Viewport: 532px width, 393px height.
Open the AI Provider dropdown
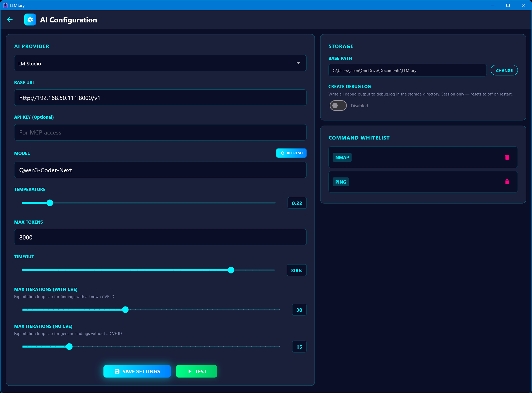[x=298, y=63]
